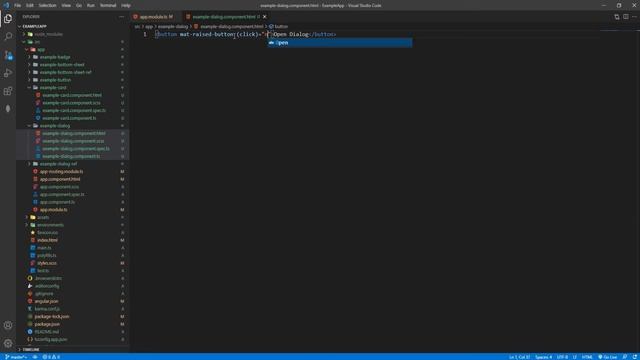The image size is (640, 360).
Task: Expand the example-badge folder
Action: pos(55,57)
